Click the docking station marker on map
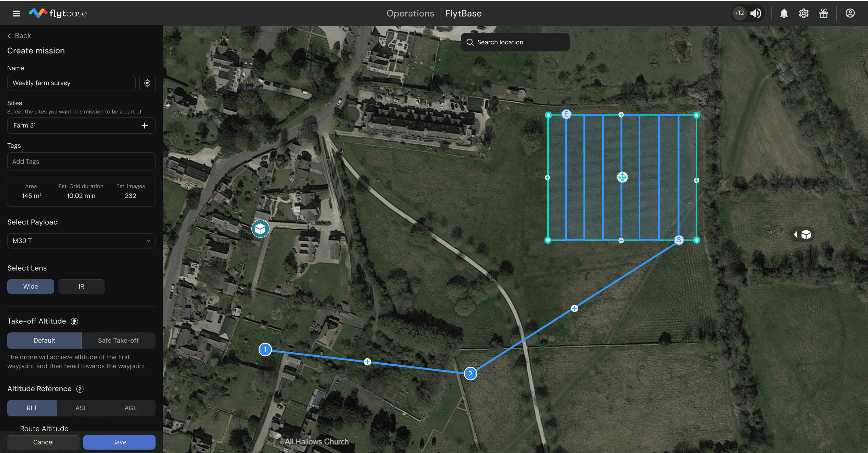 [260, 229]
